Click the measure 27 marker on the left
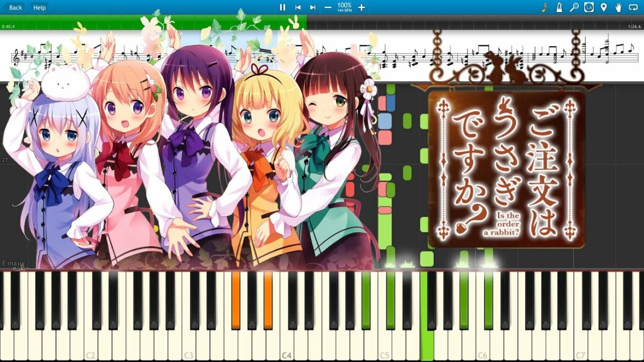The image size is (644, 362). click(x=5, y=160)
